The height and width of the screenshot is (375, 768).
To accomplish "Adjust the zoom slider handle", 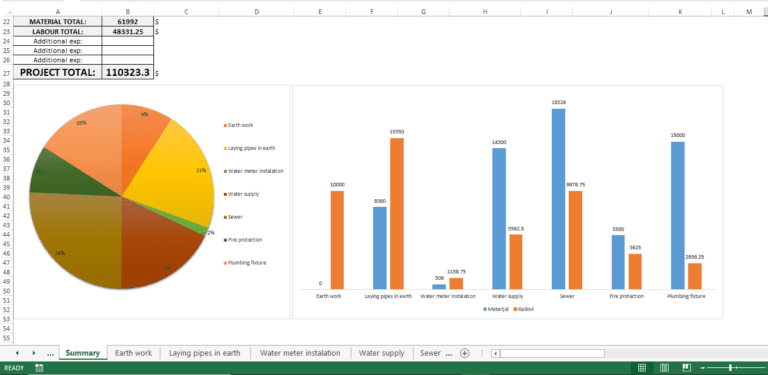I will tap(731, 368).
